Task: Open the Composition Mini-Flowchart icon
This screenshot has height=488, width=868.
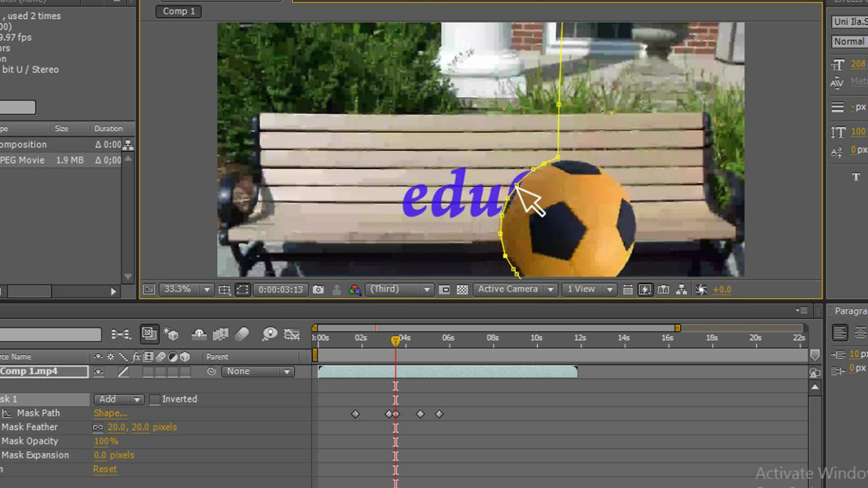Action: [x=120, y=334]
